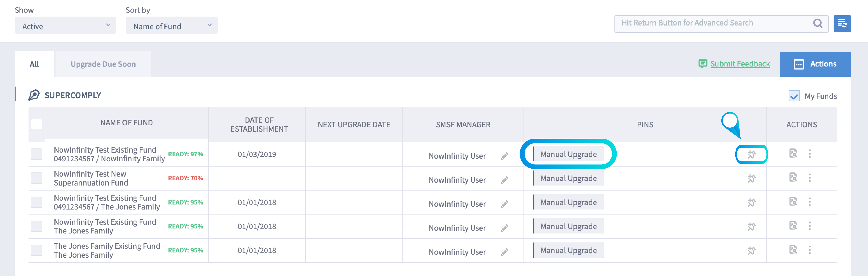
Task: Toggle the select-all header checkbox
Action: click(x=36, y=124)
